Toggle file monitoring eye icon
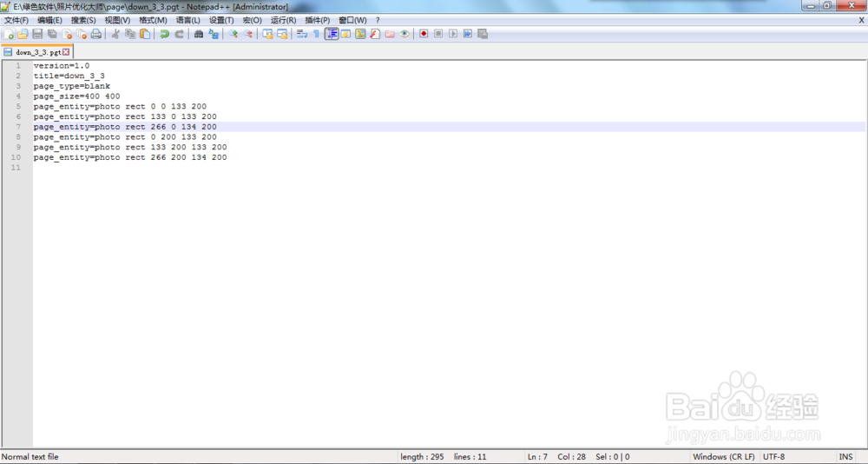Image resolution: width=868 pixels, height=464 pixels. pyautogui.click(x=404, y=34)
